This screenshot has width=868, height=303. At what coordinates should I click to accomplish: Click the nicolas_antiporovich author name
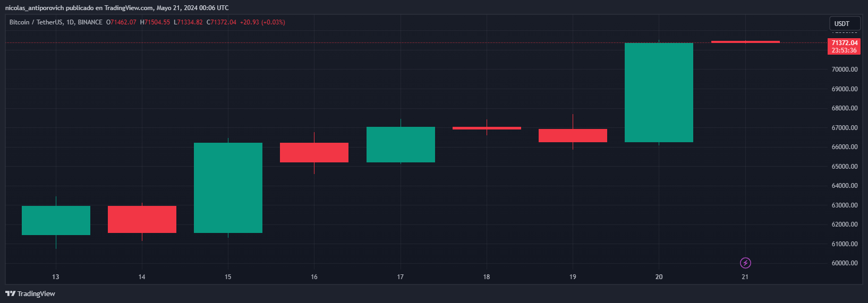coord(34,8)
